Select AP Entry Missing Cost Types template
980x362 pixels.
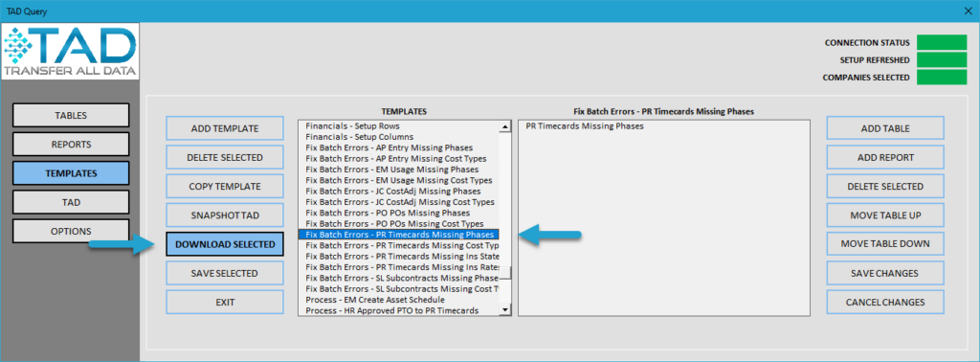click(x=399, y=158)
